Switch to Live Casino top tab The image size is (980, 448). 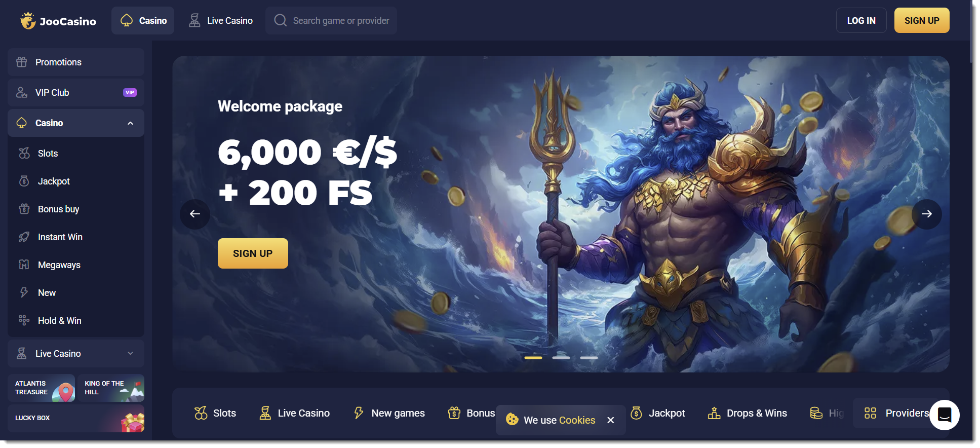coord(220,21)
